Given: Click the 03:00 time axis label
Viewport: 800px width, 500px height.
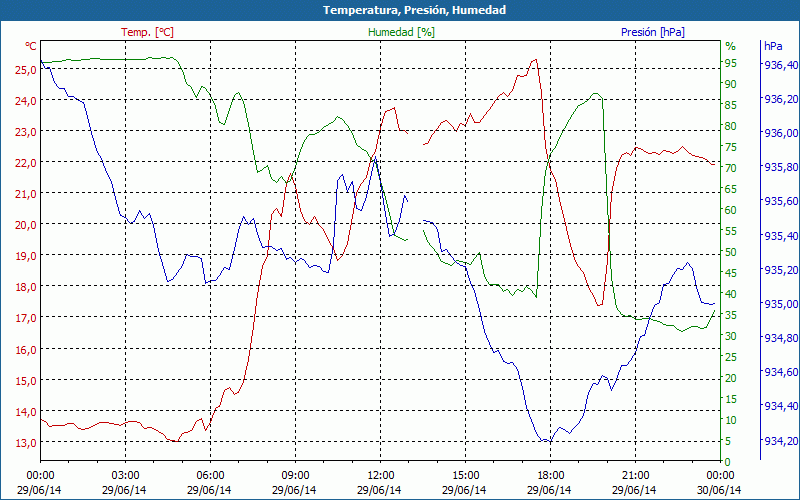Looking at the screenshot, I should coord(125,477).
